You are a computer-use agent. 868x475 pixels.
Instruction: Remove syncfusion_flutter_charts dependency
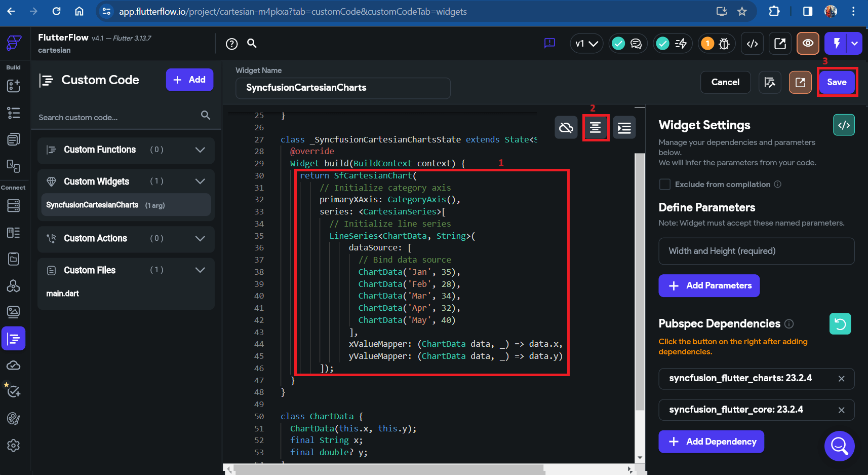click(x=841, y=379)
